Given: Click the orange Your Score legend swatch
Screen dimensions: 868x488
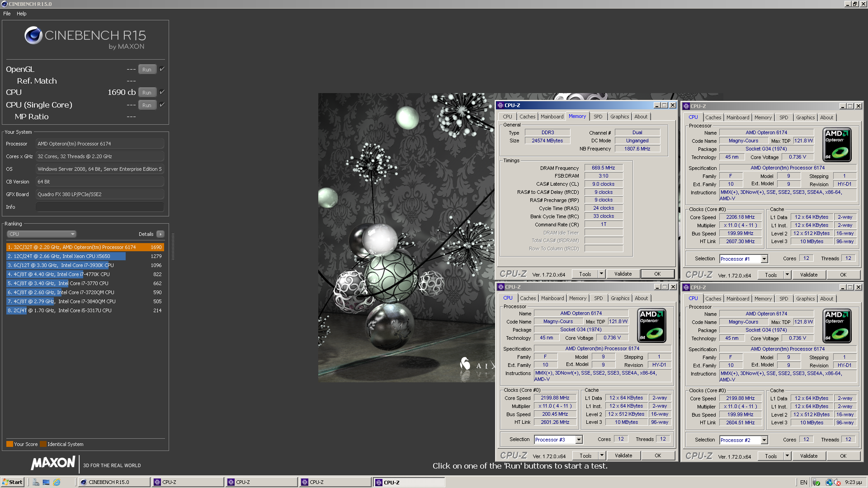Looking at the screenshot, I should (x=9, y=444).
